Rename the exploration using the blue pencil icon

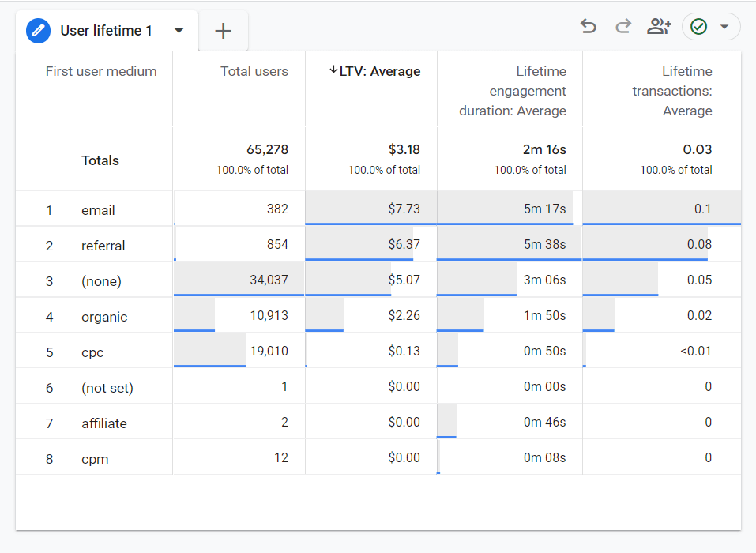click(39, 31)
